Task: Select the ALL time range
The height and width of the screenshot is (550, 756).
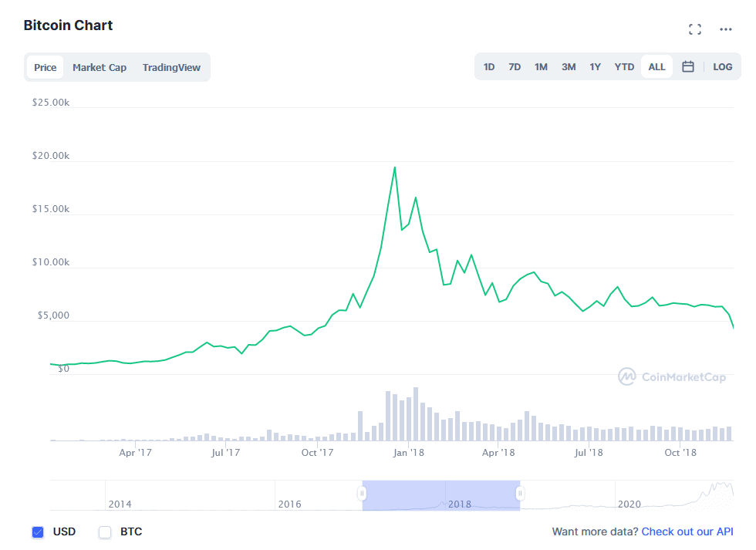Action: coord(656,67)
